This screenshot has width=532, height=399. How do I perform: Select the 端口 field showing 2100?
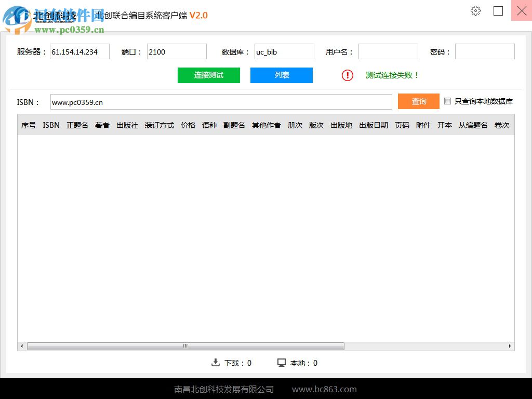[x=177, y=51]
